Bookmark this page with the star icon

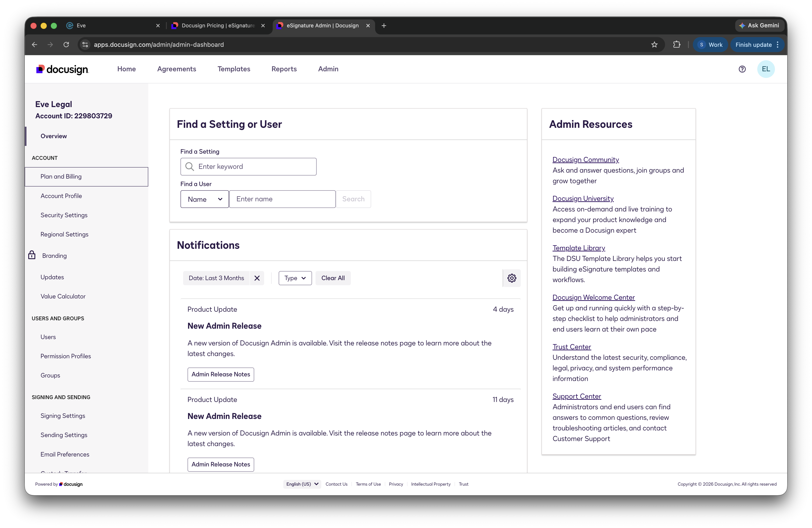[654, 45]
